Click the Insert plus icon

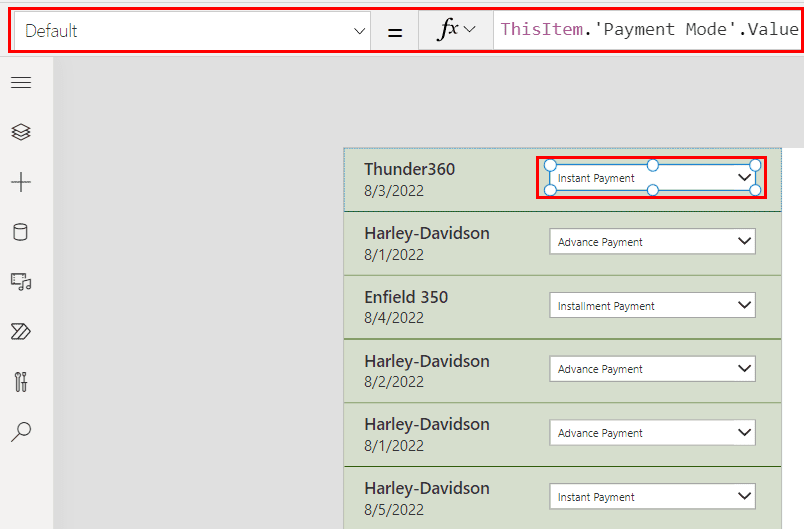[x=21, y=182]
